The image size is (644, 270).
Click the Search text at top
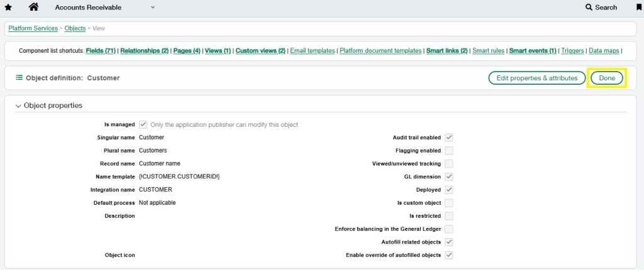(606, 8)
